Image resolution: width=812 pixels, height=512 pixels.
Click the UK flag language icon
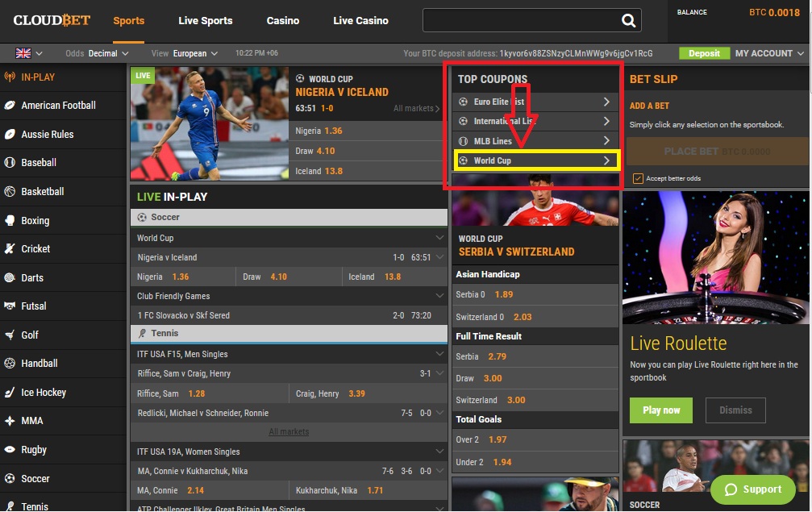(x=23, y=53)
